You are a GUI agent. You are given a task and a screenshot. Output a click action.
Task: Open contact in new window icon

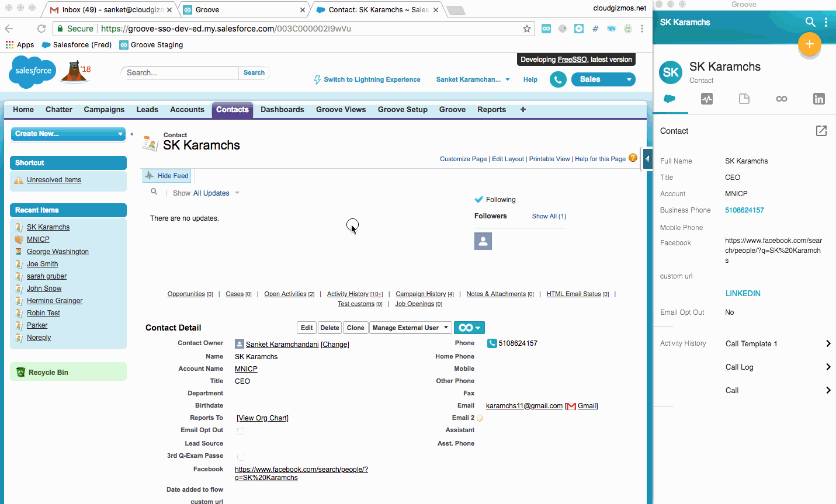(821, 131)
